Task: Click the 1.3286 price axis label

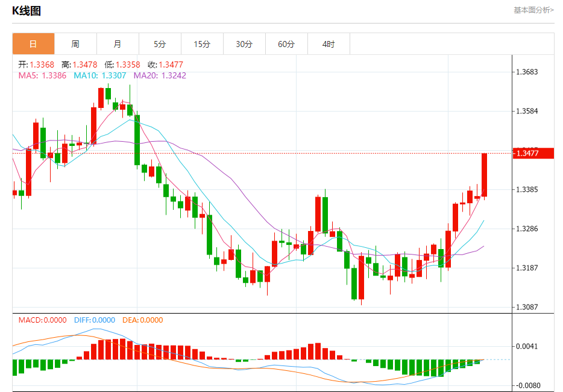Action: tap(527, 229)
